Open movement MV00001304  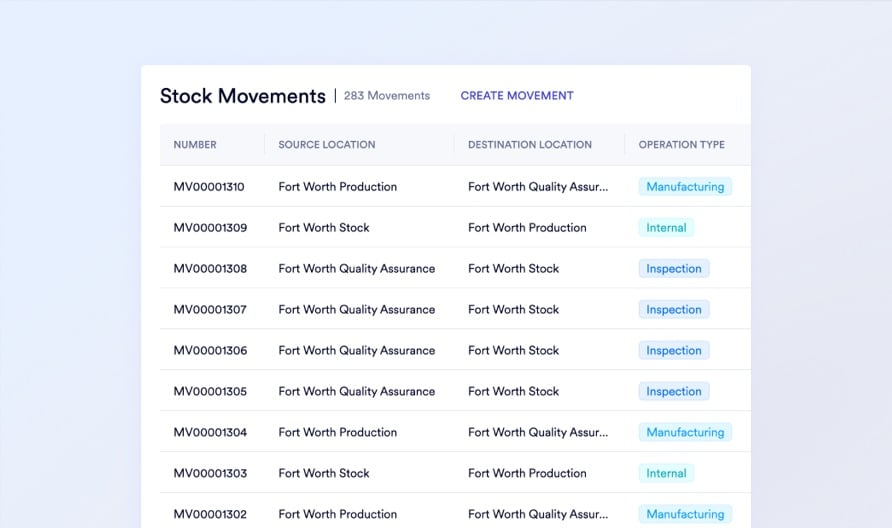[210, 432]
